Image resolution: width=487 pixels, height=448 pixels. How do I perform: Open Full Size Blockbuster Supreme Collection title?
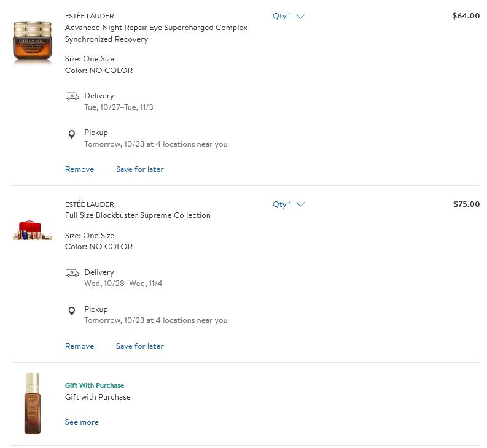(138, 215)
